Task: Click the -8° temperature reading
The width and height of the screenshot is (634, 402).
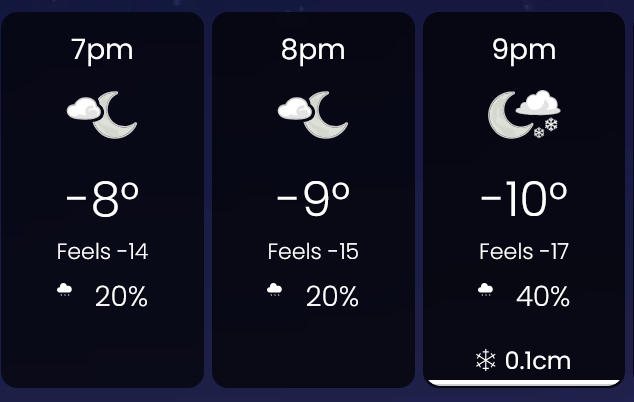Action: [x=102, y=200]
